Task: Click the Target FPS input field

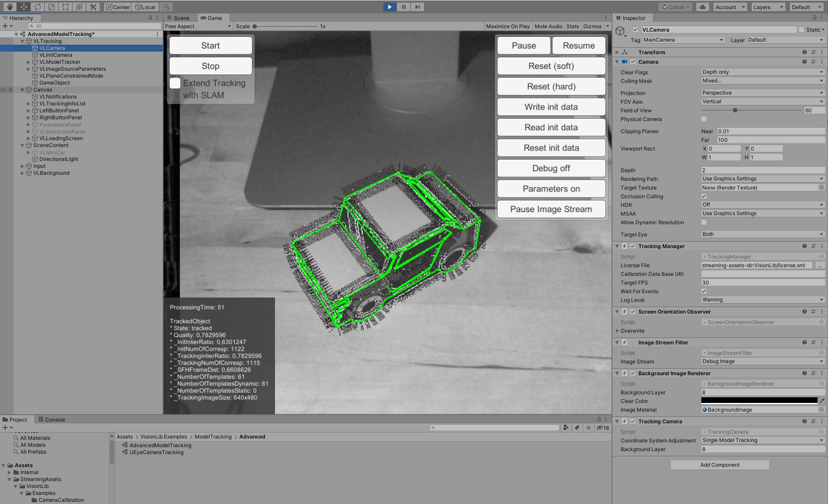Action: 762,282
